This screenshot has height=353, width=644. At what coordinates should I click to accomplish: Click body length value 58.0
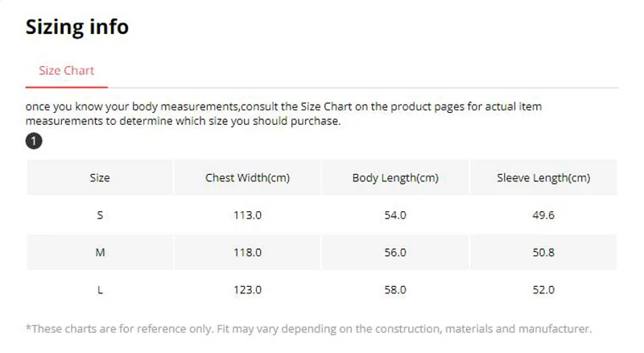[x=395, y=289]
